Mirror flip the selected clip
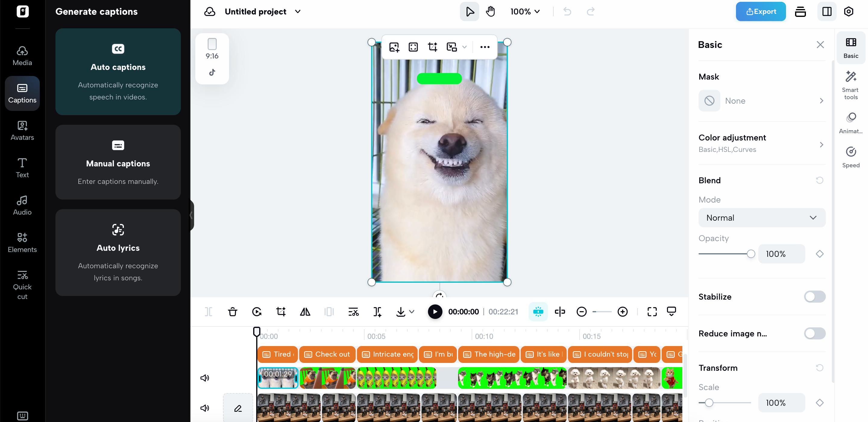 click(305, 311)
